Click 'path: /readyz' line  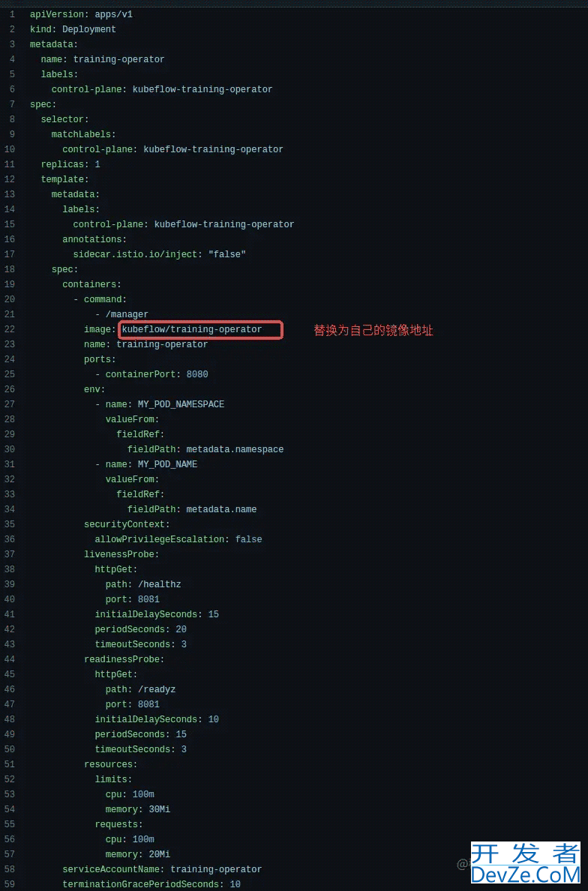140,689
